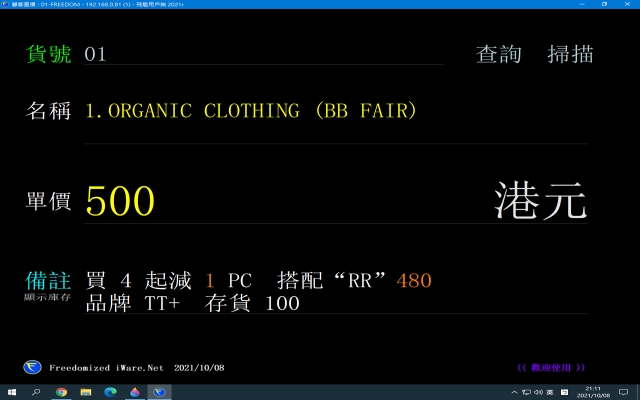
Task: Open the taskbar clock and date
Action: pos(594,392)
